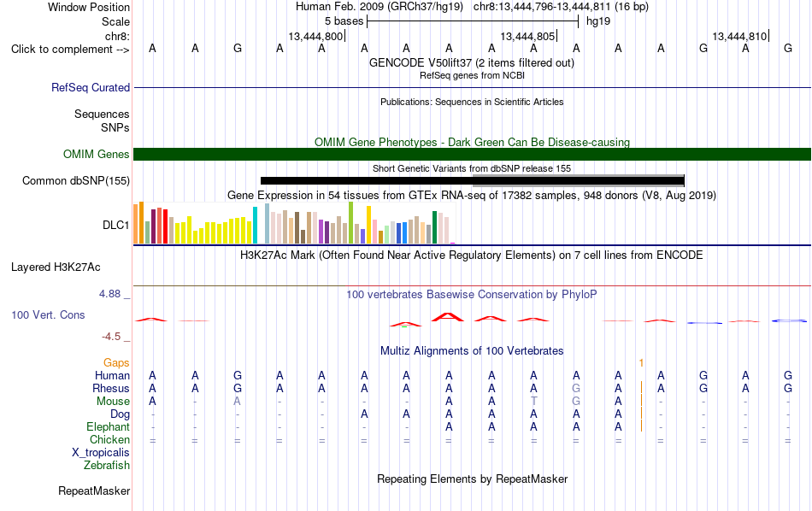Click the tallest yellow-green GTEx expression bar
Screen dimensions: 812x511
click(x=350, y=223)
